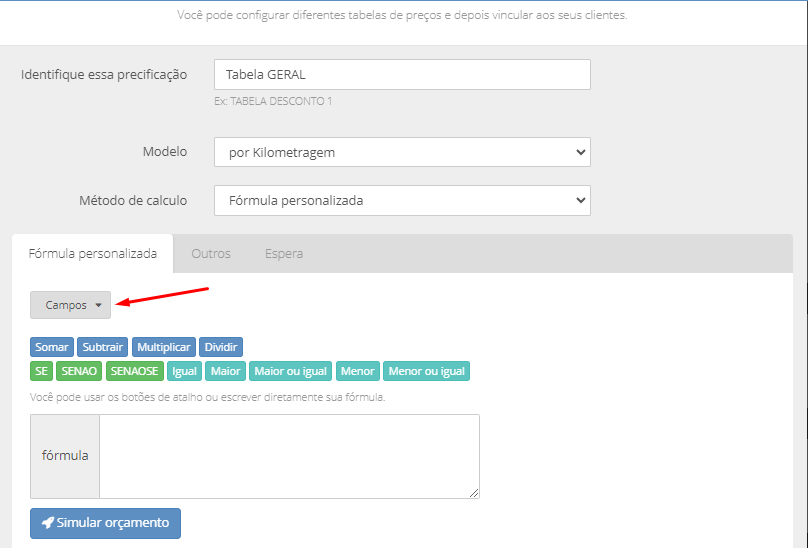Insert the Menor comparator
The height and width of the screenshot is (548, 808).
click(x=358, y=371)
